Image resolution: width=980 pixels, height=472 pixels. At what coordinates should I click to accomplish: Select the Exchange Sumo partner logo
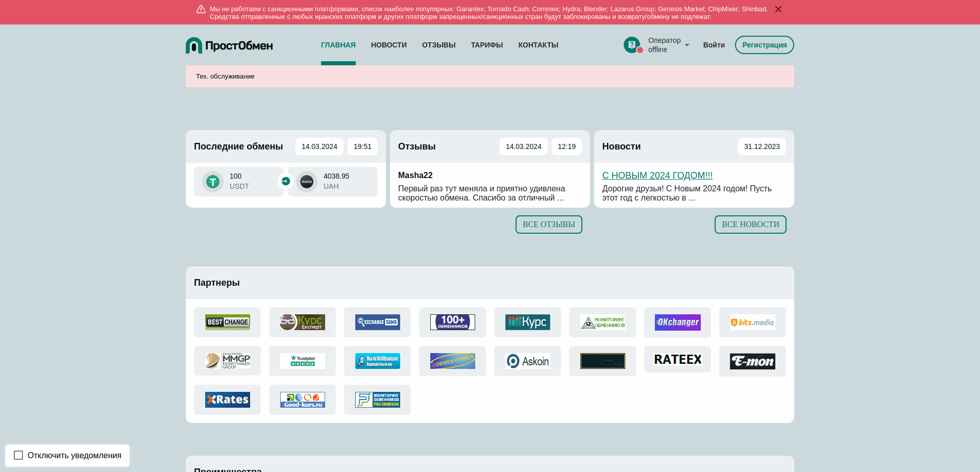tap(377, 322)
